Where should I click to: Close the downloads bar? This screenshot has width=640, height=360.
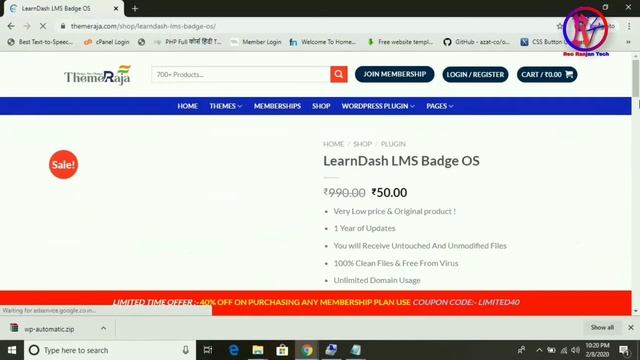(631, 327)
